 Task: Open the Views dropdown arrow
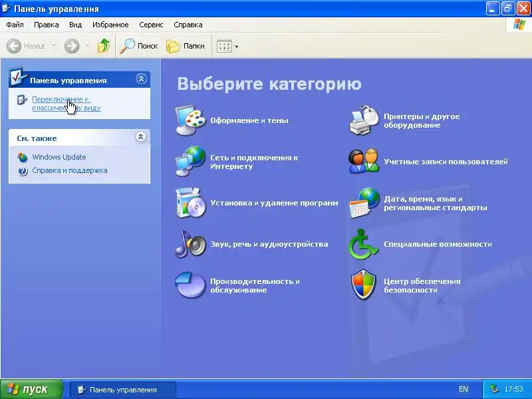237,47
